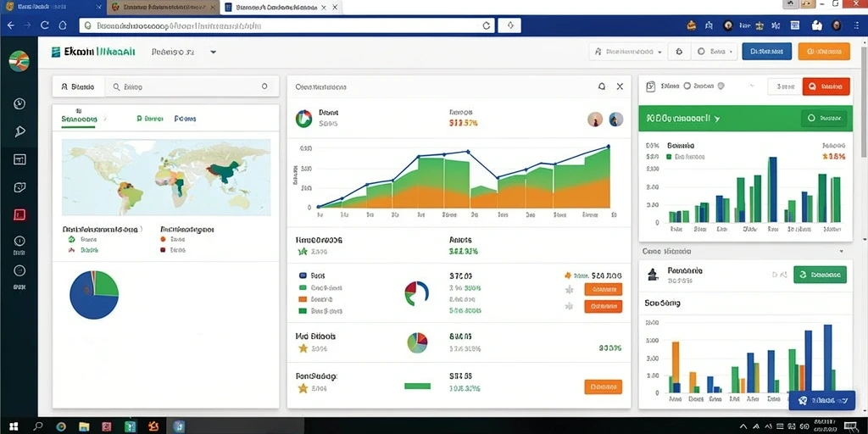Open the blue chat widget at the bottom right

click(822, 400)
